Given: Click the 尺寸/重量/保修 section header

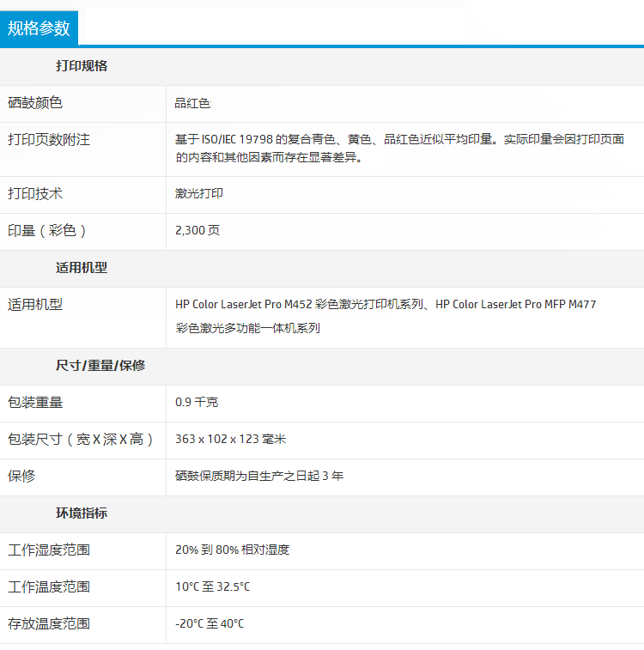Looking at the screenshot, I should point(100,366).
